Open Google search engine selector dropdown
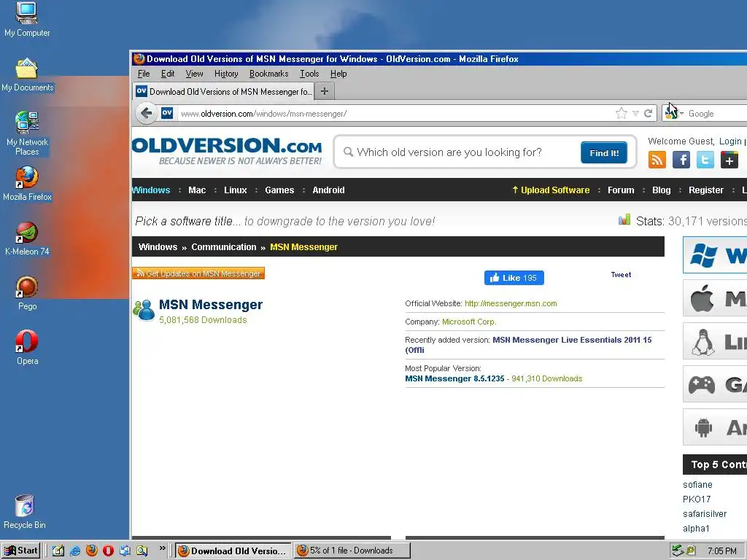The width and height of the screenshot is (747, 560). 673,113
